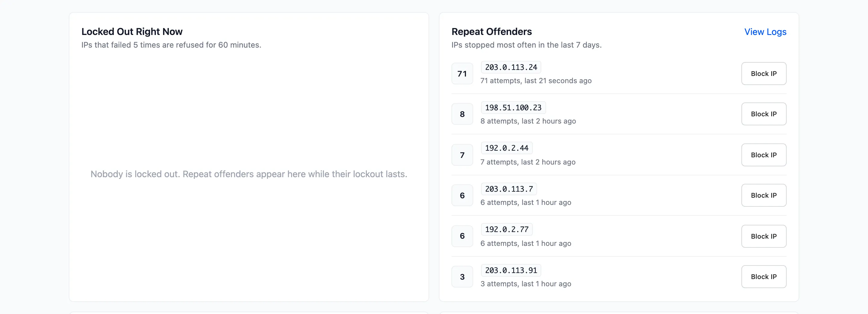Block IP 203.0.113.24
This screenshot has width=868, height=314.
[763, 74]
